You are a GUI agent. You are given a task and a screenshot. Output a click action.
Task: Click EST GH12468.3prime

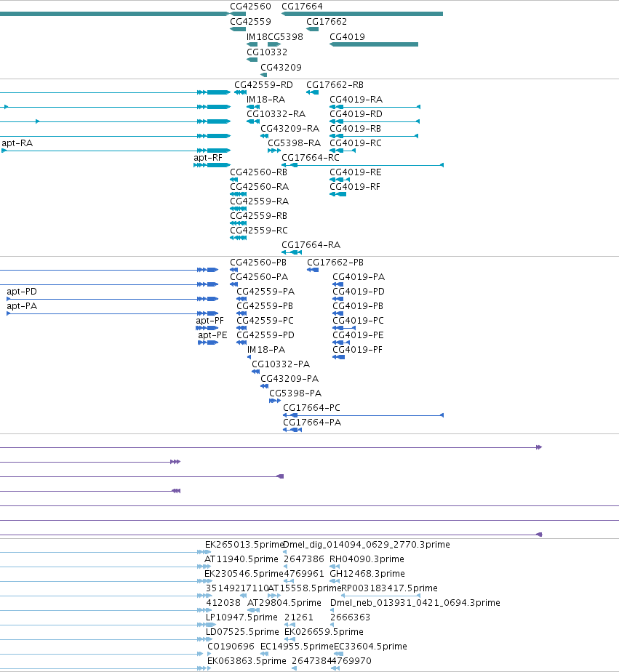367,574
